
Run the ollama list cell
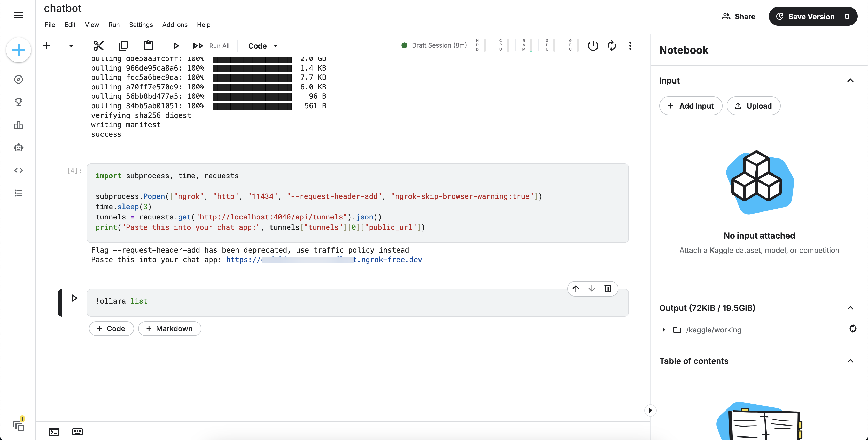pyautogui.click(x=75, y=298)
